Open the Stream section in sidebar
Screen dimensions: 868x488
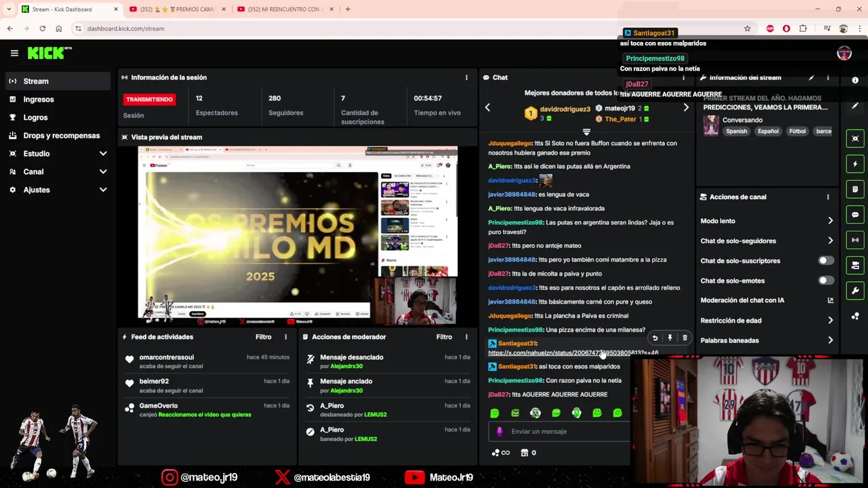point(57,81)
